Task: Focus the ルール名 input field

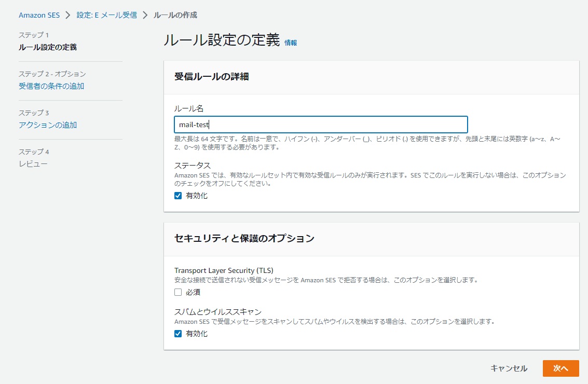Action: click(x=321, y=125)
